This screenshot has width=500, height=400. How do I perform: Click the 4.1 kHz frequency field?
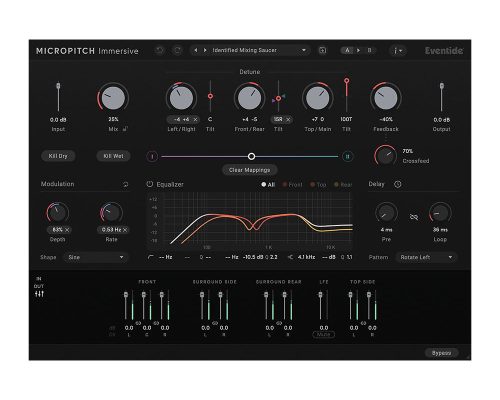click(306, 257)
